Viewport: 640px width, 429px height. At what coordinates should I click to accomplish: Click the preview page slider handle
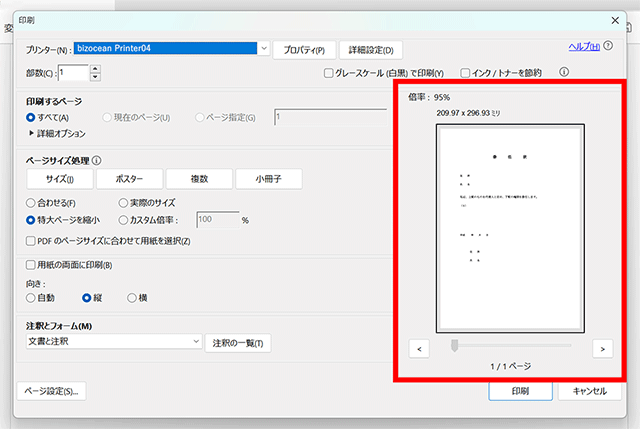pos(454,345)
